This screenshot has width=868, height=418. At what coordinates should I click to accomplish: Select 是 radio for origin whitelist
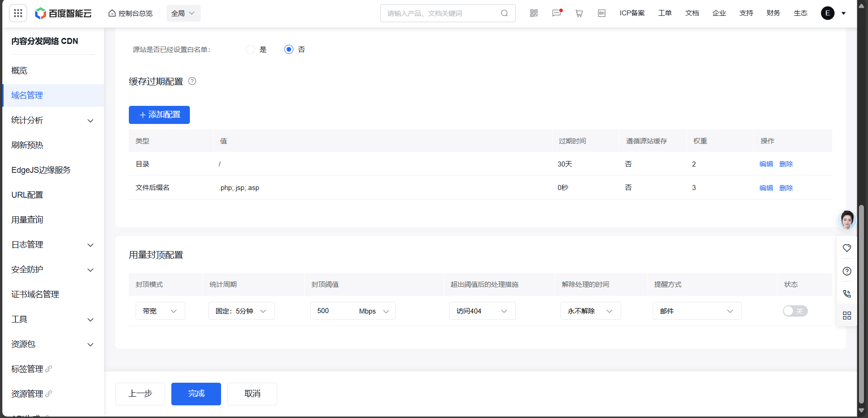click(x=250, y=49)
